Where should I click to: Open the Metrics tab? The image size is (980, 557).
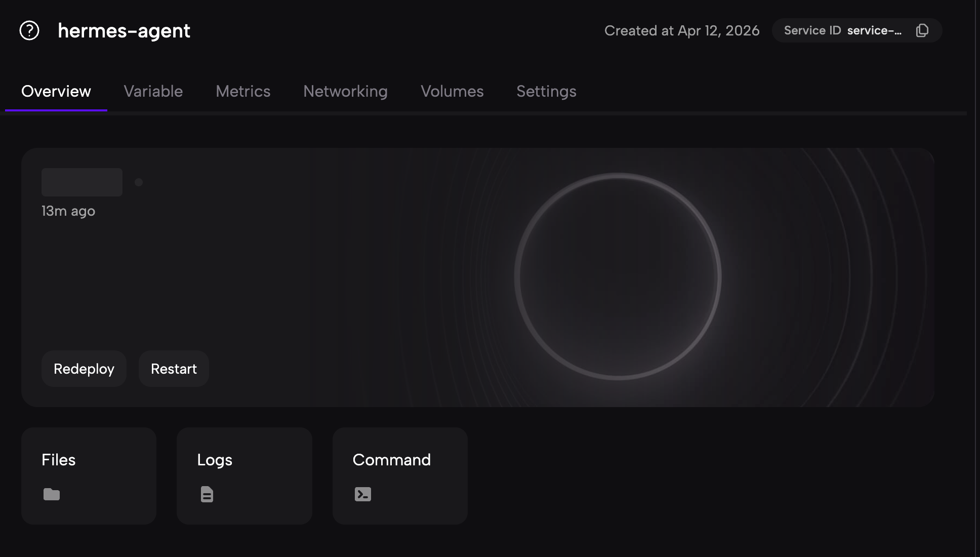pyautogui.click(x=243, y=91)
